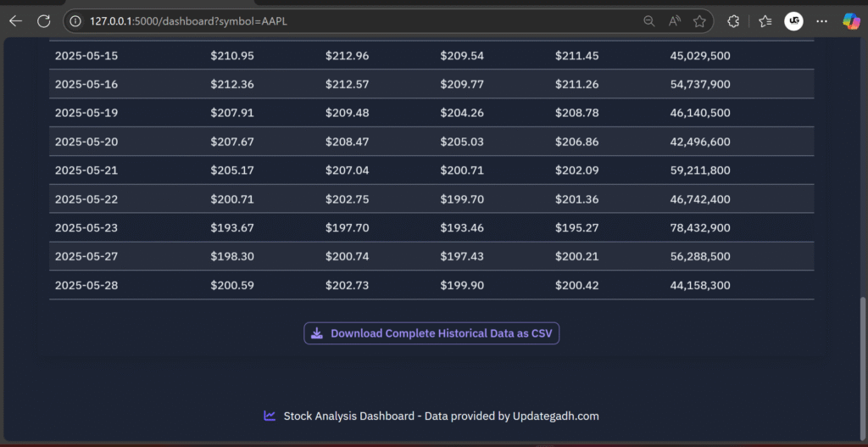Go back using the browser back arrow
This screenshot has height=447, width=868.
(15, 21)
